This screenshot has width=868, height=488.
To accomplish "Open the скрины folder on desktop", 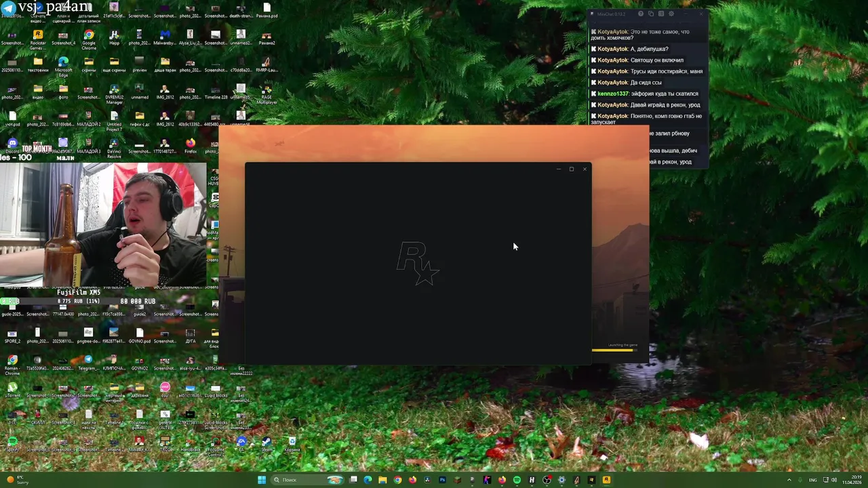I will click(x=89, y=65).
